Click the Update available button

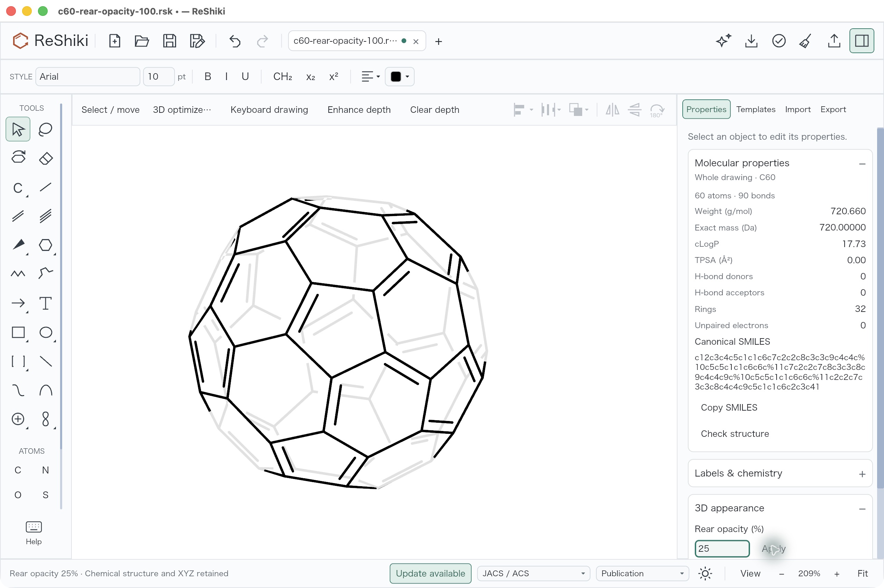pos(430,574)
